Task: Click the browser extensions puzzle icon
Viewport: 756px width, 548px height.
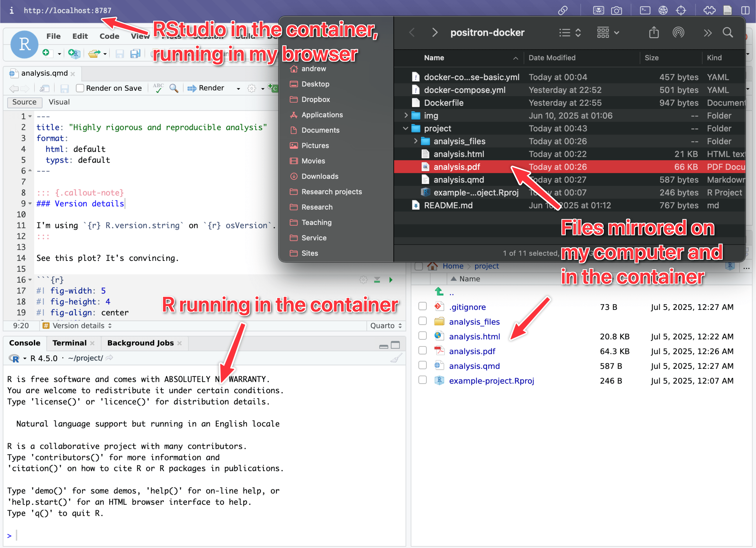Action: pyautogui.click(x=709, y=10)
